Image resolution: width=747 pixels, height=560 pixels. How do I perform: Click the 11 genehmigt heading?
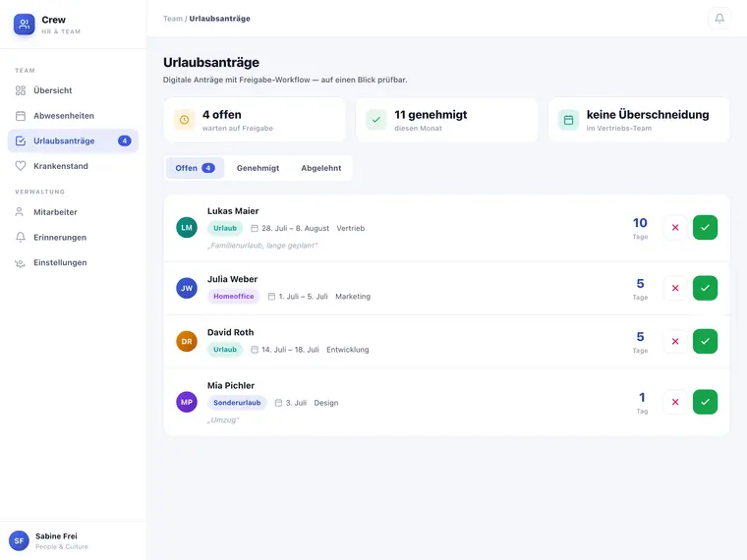click(431, 115)
